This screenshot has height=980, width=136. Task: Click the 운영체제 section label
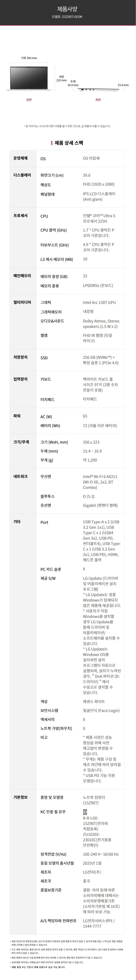click(x=21, y=158)
